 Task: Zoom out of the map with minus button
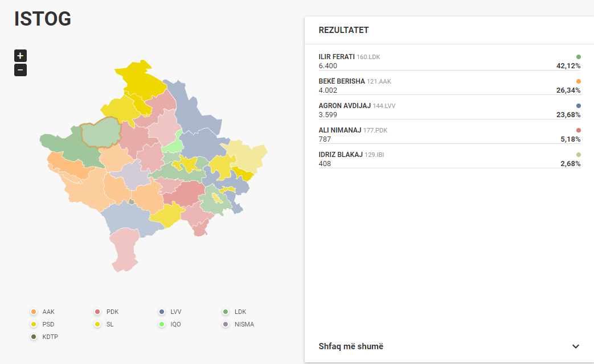[21, 69]
